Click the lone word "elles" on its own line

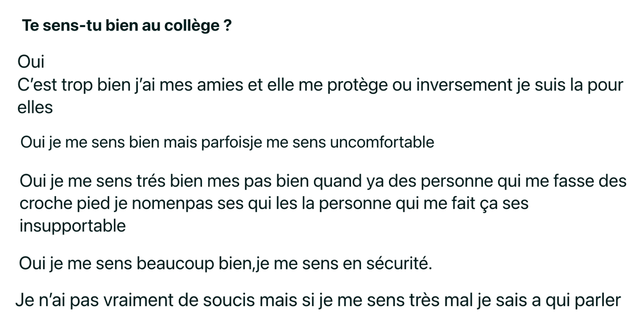35,108
